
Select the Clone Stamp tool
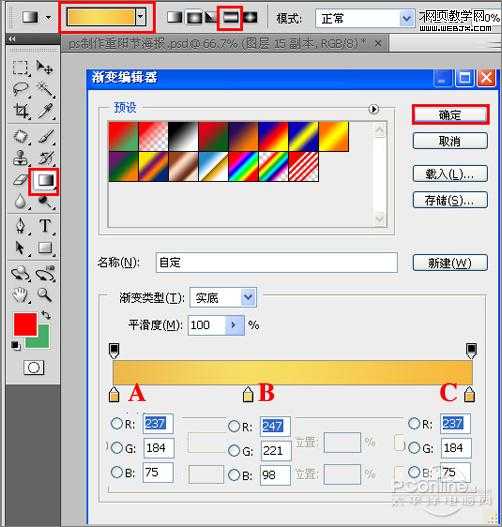click(x=20, y=158)
